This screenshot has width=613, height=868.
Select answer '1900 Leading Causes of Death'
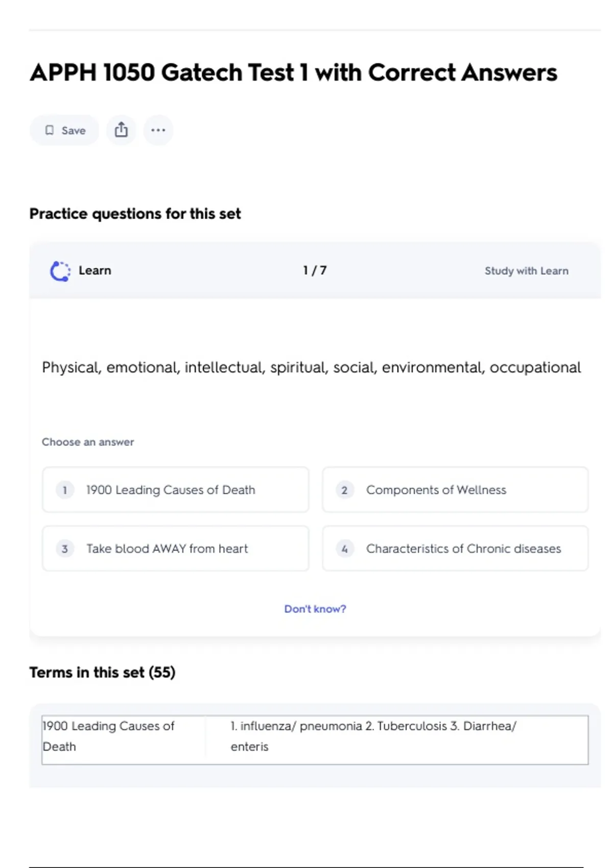[x=171, y=490]
